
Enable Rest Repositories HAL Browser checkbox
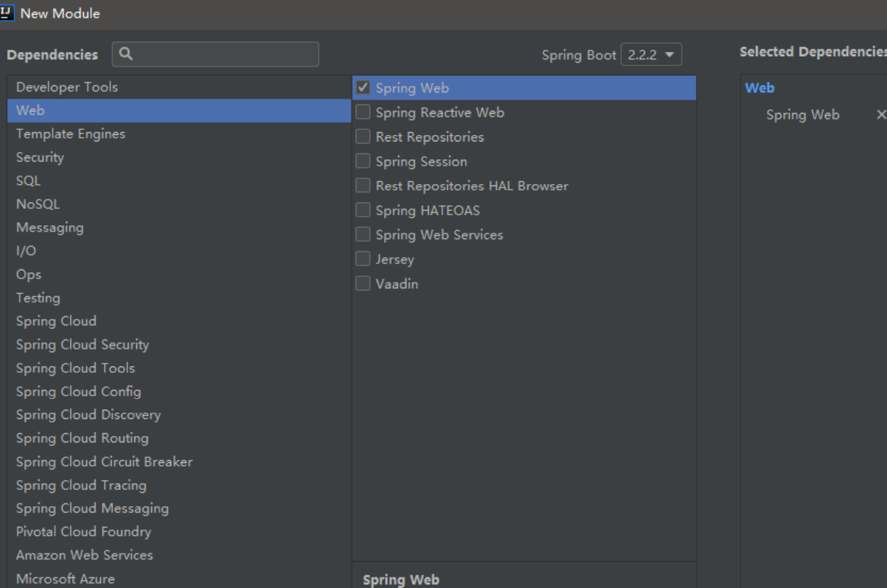(x=363, y=186)
